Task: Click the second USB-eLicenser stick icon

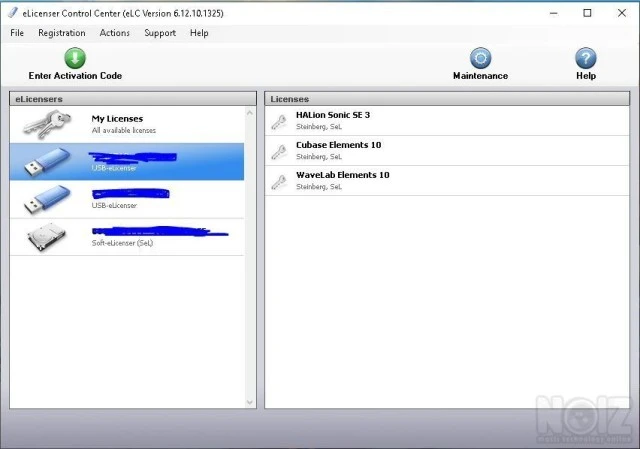Action: point(47,199)
